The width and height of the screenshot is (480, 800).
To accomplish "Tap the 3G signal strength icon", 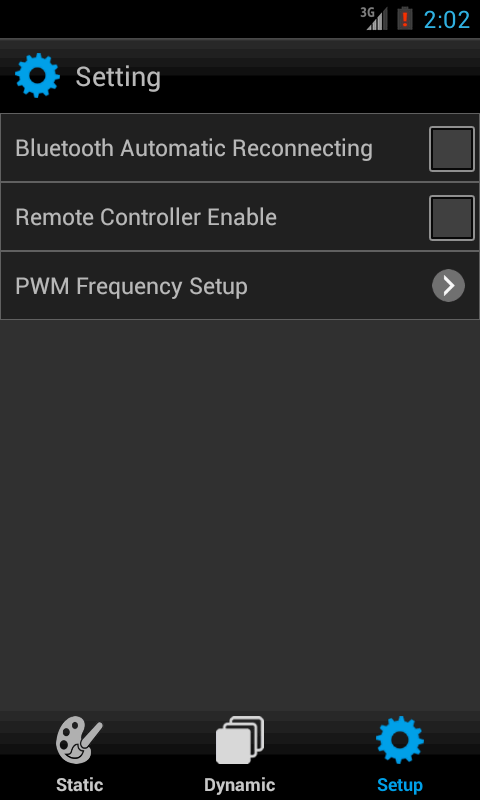I will coord(374,18).
